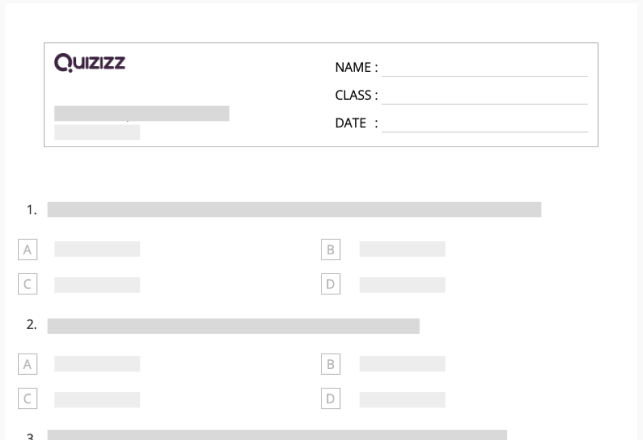This screenshot has width=643, height=440.
Task: Click the worksheet title placeholder in header
Action: (x=141, y=113)
